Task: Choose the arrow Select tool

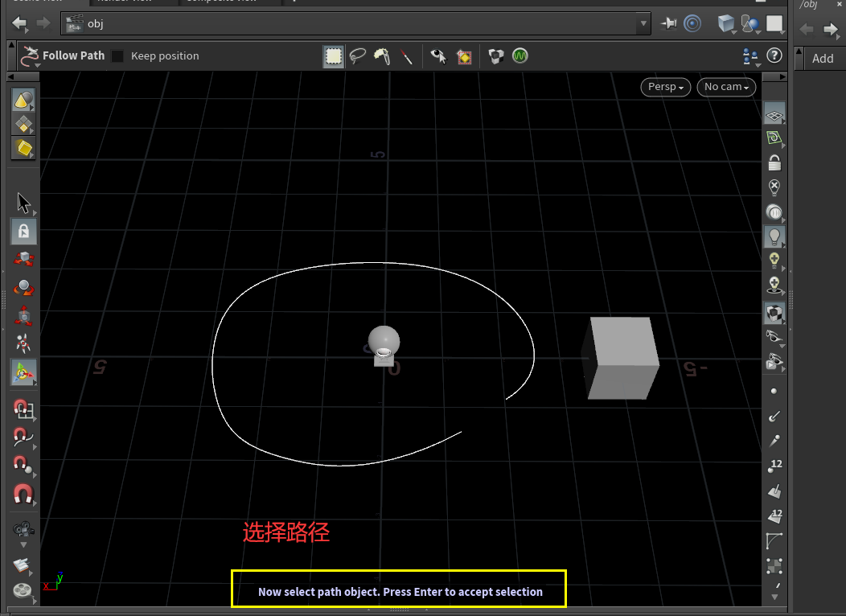Action: pyautogui.click(x=24, y=203)
